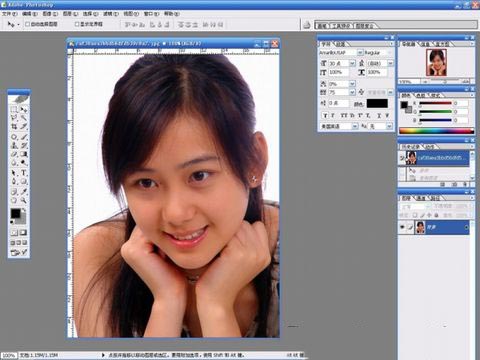
Task: Click the foreground color swatch in toolbox
Action: tap(15, 214)
